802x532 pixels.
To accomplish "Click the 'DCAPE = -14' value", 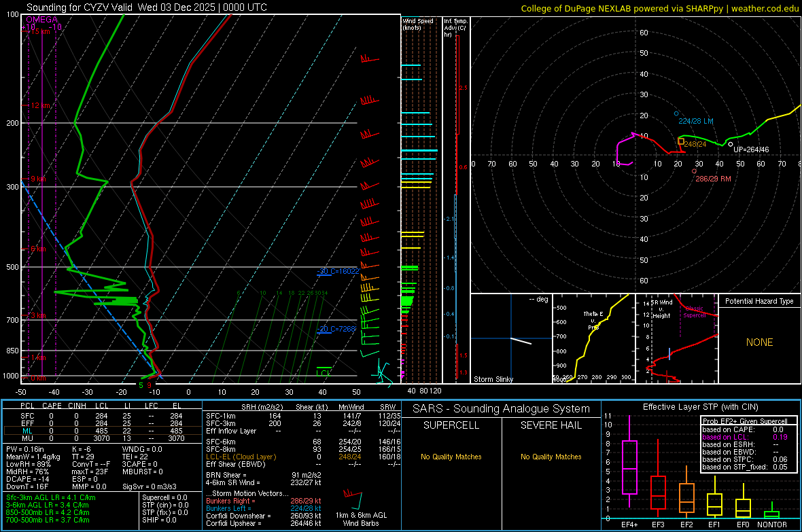I will (x=27, y=479).
